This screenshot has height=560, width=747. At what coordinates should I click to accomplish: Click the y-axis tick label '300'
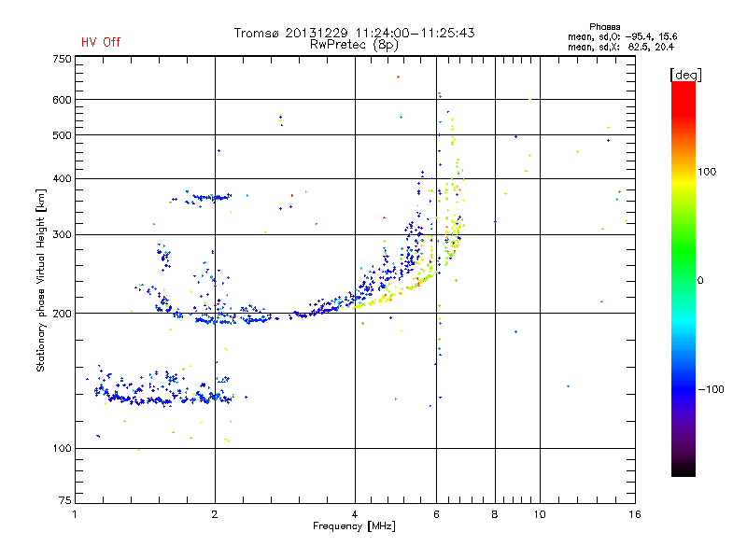click(63, 234)
